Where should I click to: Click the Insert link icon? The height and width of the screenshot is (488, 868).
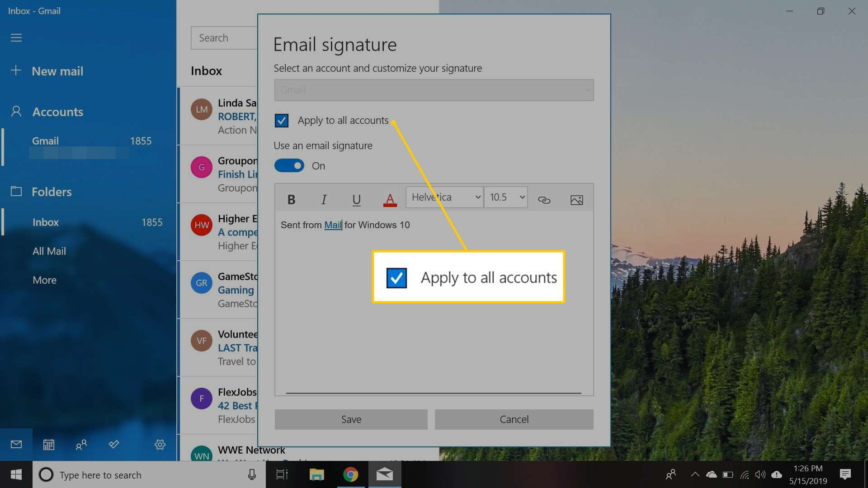click(544, 198)
